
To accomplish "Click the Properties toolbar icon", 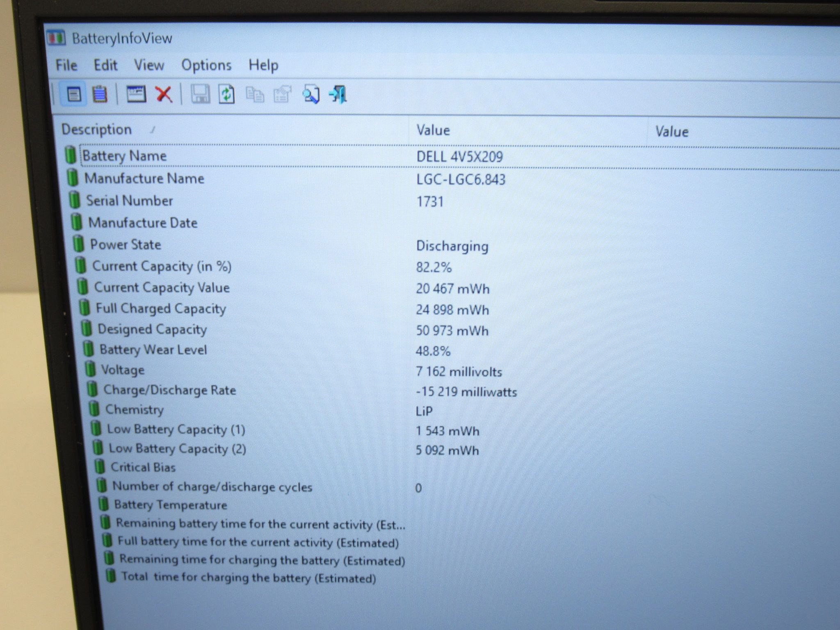I will click(283, 95).
